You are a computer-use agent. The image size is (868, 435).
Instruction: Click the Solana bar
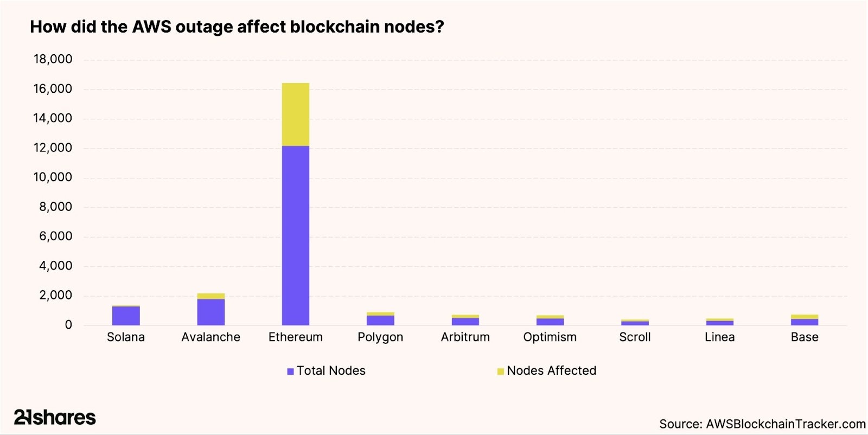126,316
